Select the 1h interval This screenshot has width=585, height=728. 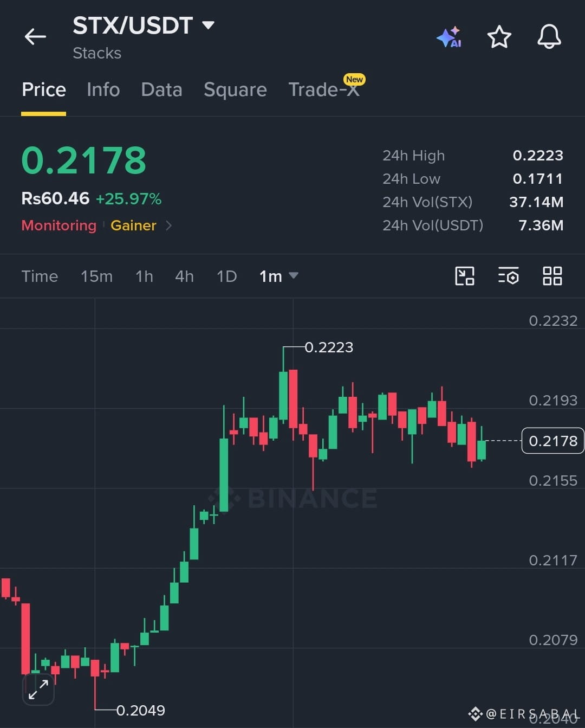(144, 276)
